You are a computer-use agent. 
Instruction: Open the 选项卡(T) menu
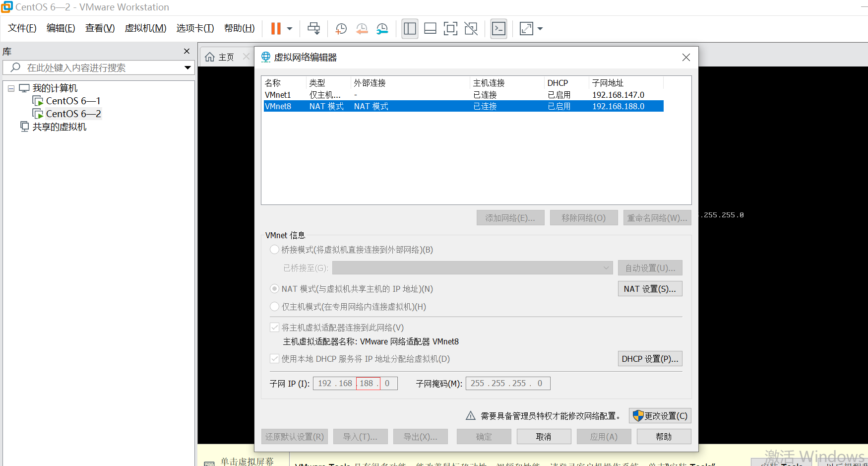click(195, 28)
